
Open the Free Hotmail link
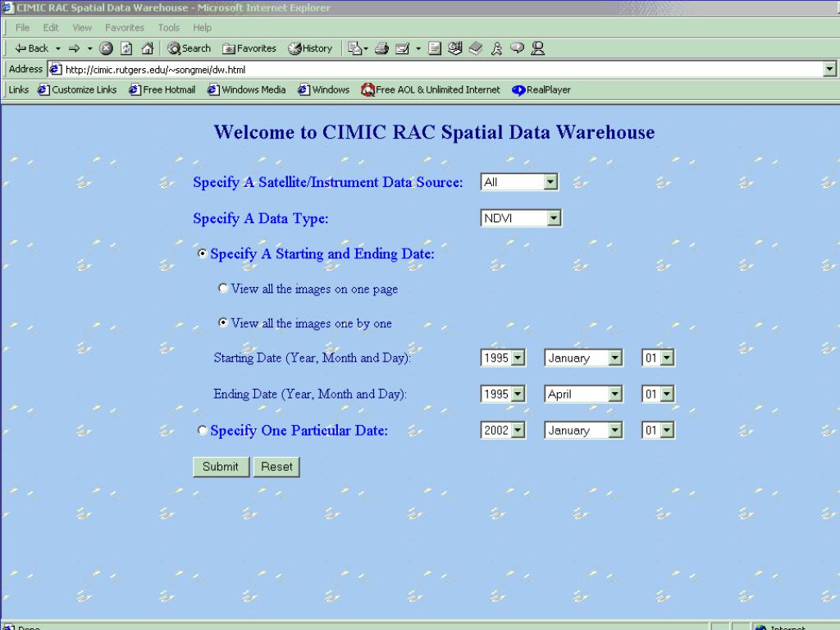tap(162, 90)
